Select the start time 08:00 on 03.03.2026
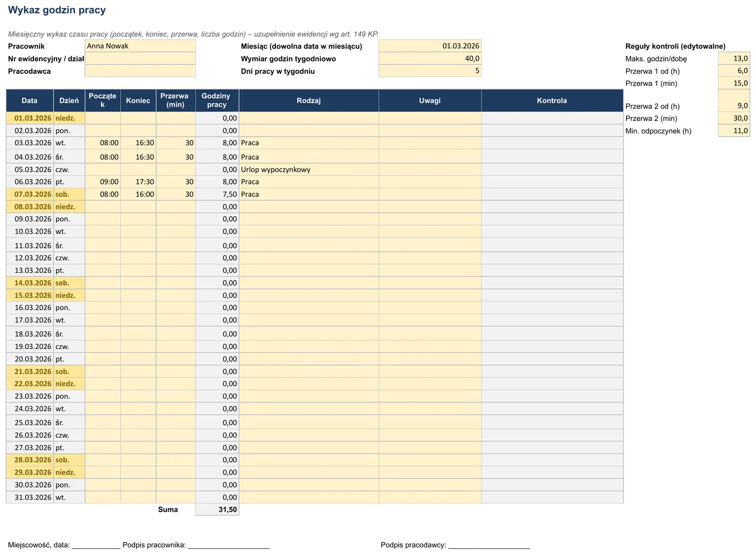This screenshot has width=756, height=555. pyautogui.click(x=103, y=143)
